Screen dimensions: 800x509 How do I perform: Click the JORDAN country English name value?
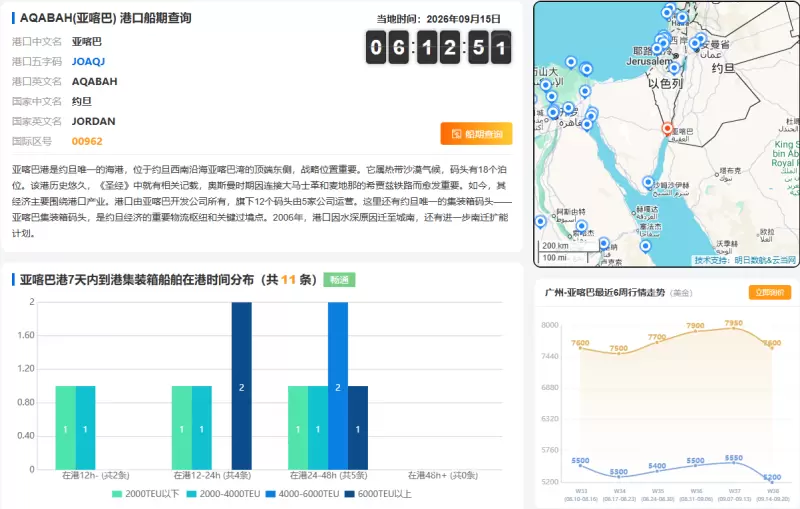click(93, 121)
